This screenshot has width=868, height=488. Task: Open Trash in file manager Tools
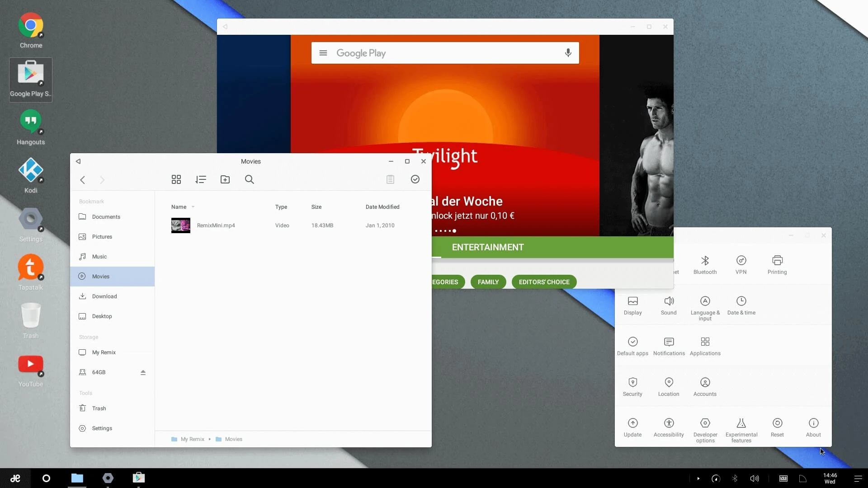(112, 408)
